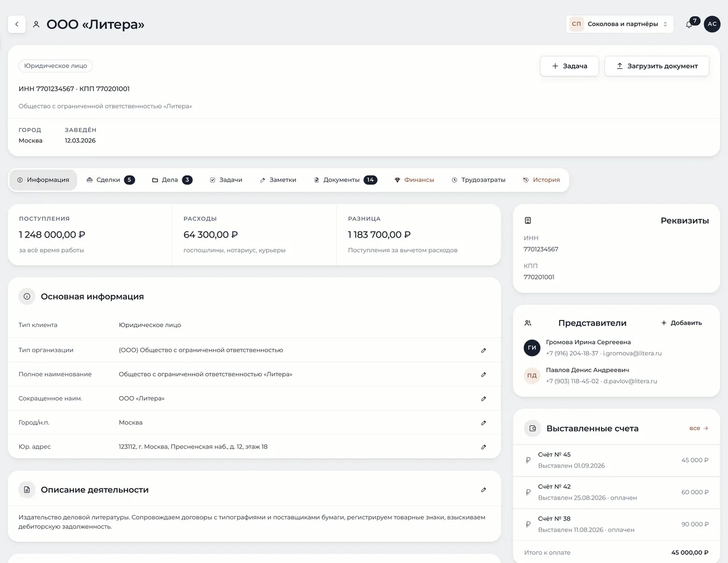Image resolution: width=728 pixels, height=563 pixels.
Task: Add a representative via Добавить
Action: coord(681,323)
